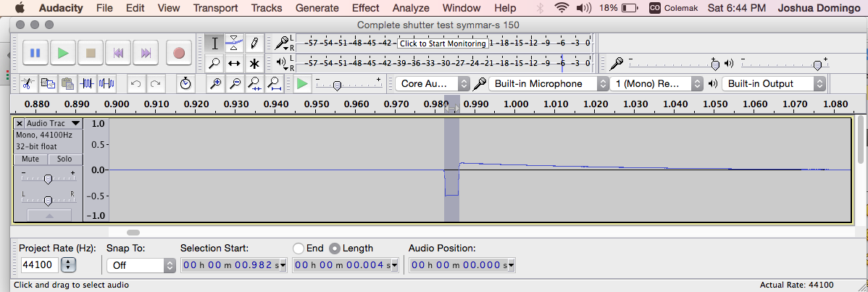This screenshot has height=292, width=868.
Task: Select the Length radio button
Action: coord(335,249)
